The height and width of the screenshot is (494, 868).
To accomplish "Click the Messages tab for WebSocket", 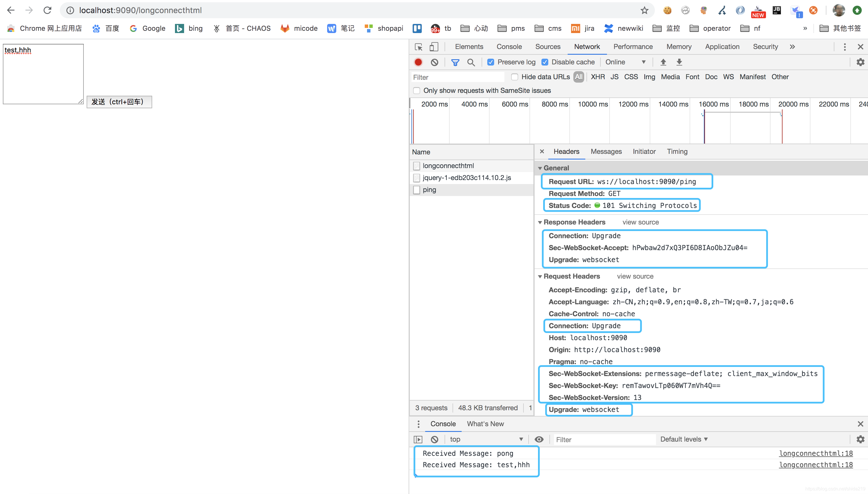I will [x=606, y=151].
